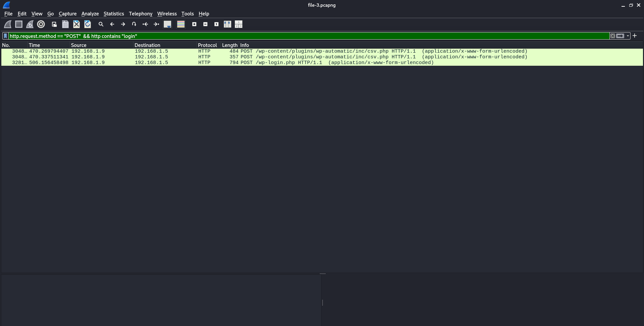The height and width of the screenshot is (326, 644).
Task: Sort by the Destination column header
Action: pyautogui.click(x=165, y=45)
